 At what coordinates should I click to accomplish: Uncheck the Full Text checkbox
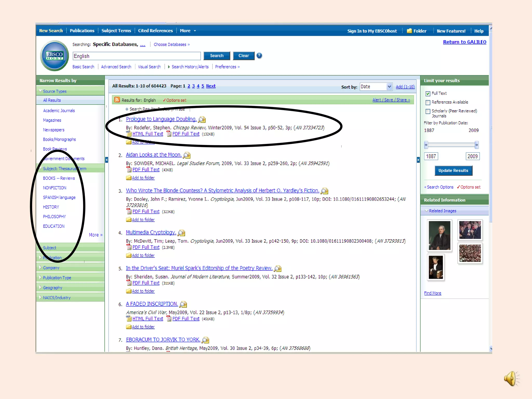[428, 94]
